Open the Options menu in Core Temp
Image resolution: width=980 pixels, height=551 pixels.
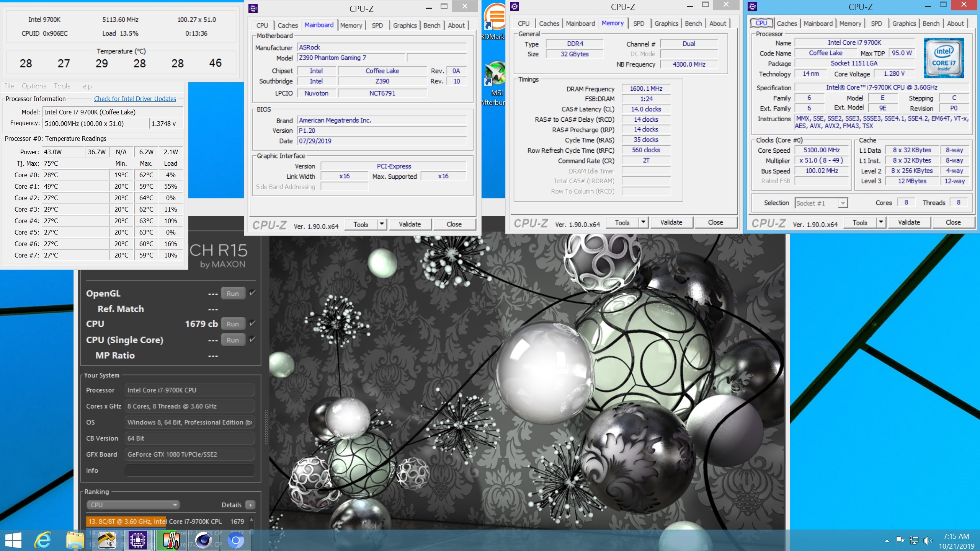point(34,86)
